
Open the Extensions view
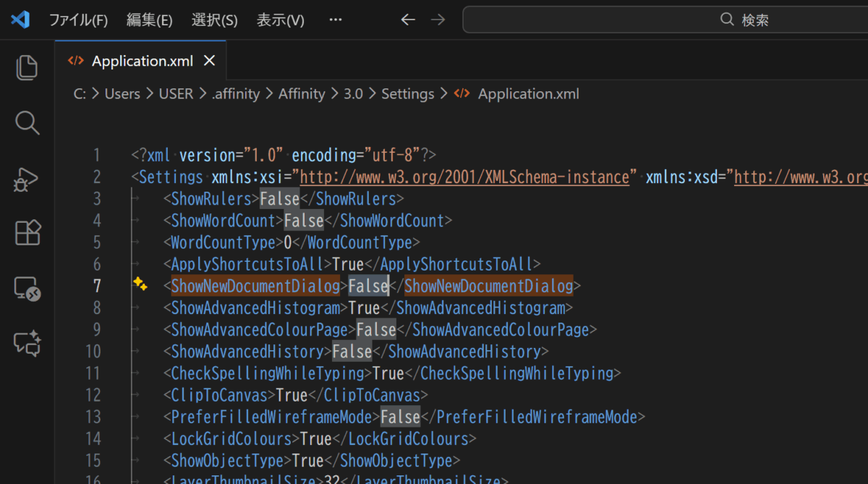[x=27, y=233]
